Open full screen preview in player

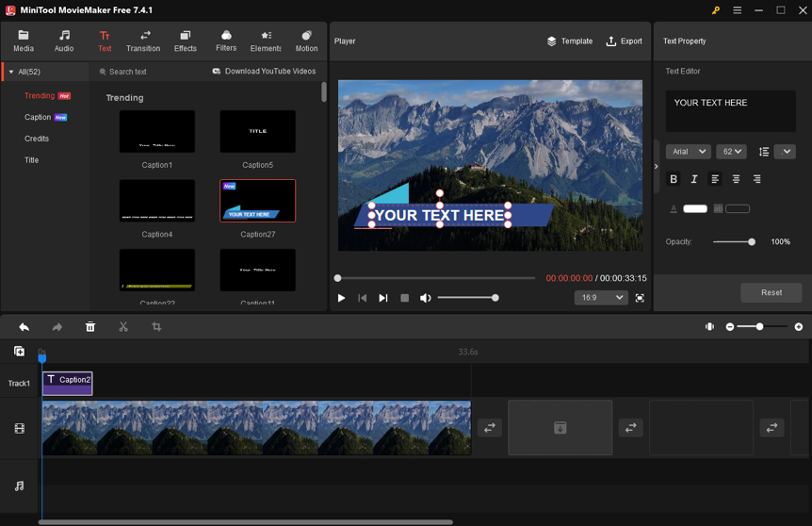(640, 298)
